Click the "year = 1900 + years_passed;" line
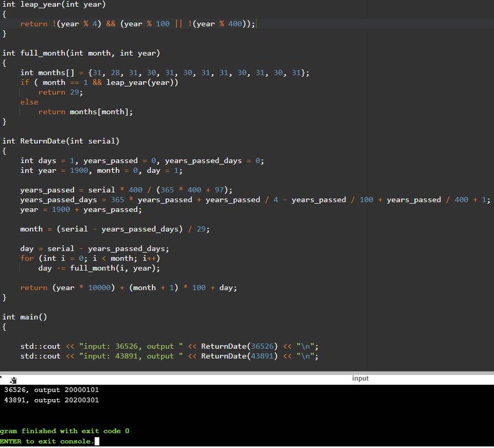The image size is (494, 448). coord(81,210)
